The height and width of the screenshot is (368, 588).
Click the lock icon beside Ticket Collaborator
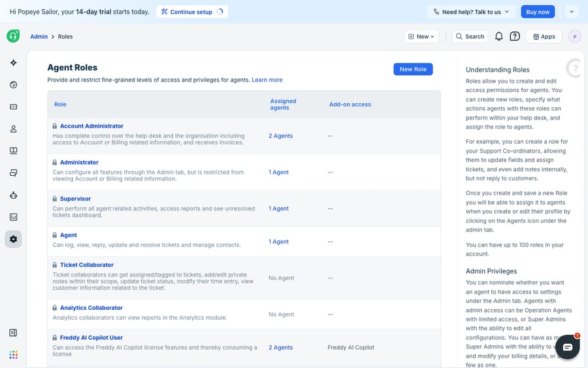coord(55,265)
